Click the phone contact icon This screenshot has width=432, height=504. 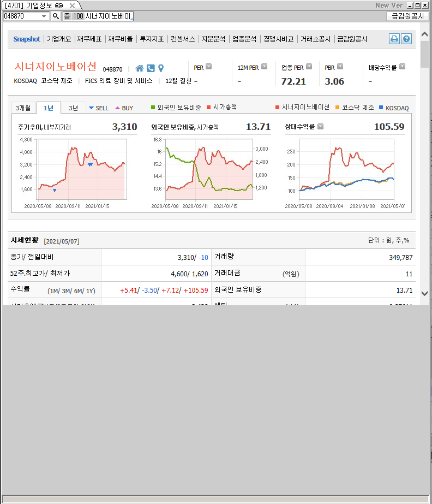click(151, 68)
